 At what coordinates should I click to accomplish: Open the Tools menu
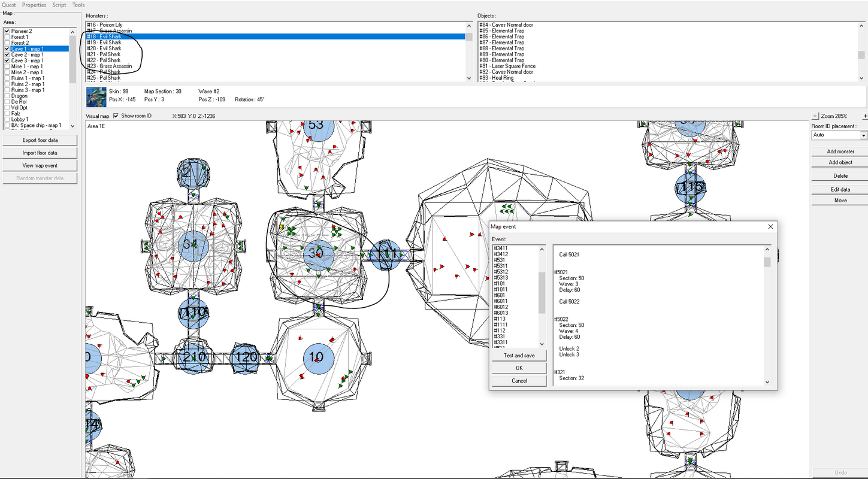tap(78, 5)
